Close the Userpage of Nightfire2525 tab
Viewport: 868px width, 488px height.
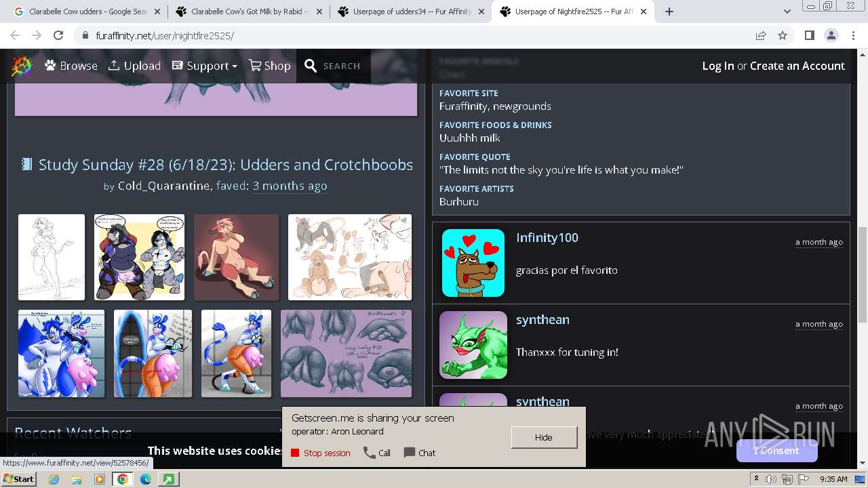point(644,12)
